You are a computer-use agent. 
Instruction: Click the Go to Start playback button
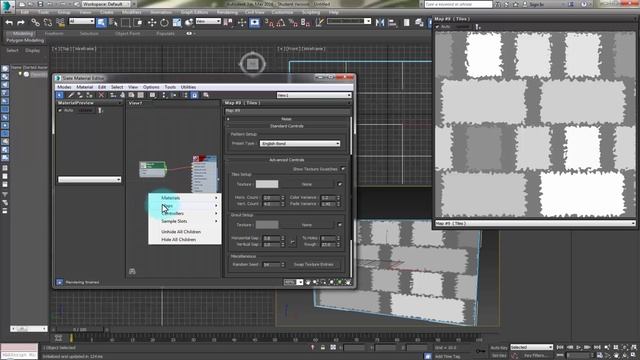560,347
